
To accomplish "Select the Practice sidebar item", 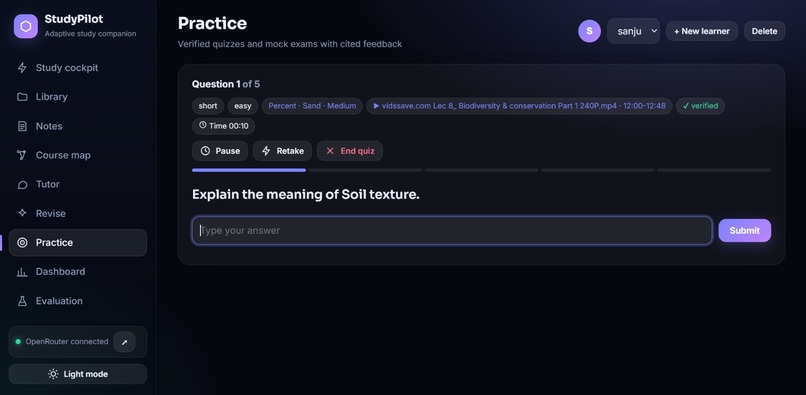I will coord(78,243).
